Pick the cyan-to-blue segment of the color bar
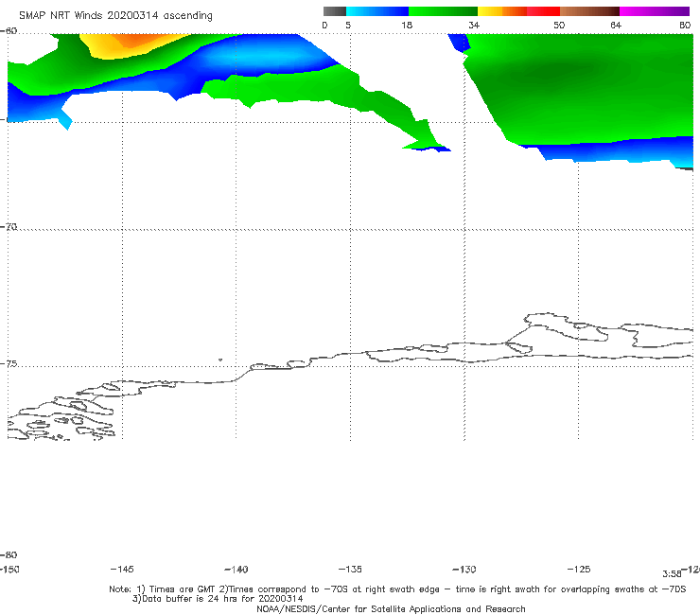 (x=377, y=11)
